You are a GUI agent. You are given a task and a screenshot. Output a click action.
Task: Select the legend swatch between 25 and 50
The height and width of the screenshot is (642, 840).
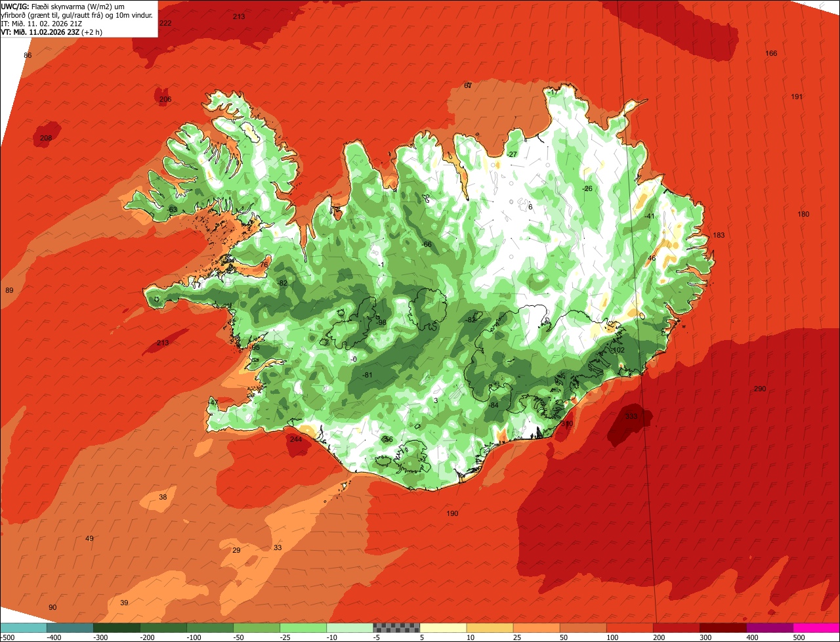coord(536,628)
